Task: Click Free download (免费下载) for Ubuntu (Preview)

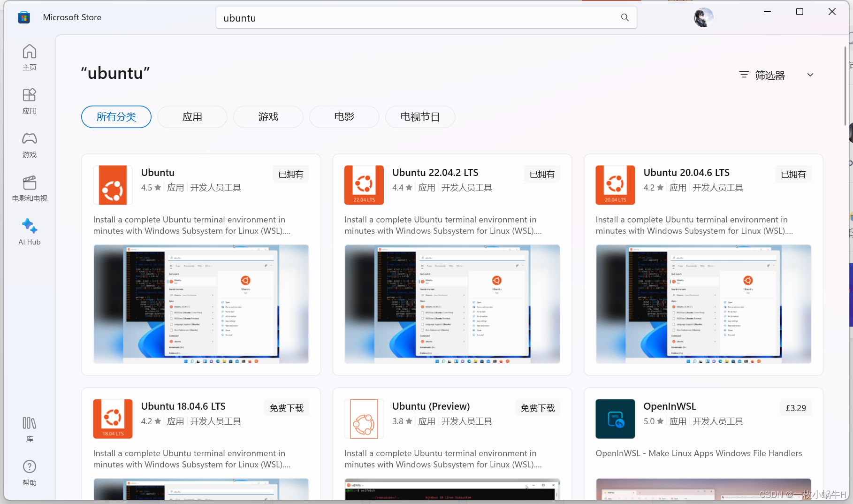Action: pos(538,408)
